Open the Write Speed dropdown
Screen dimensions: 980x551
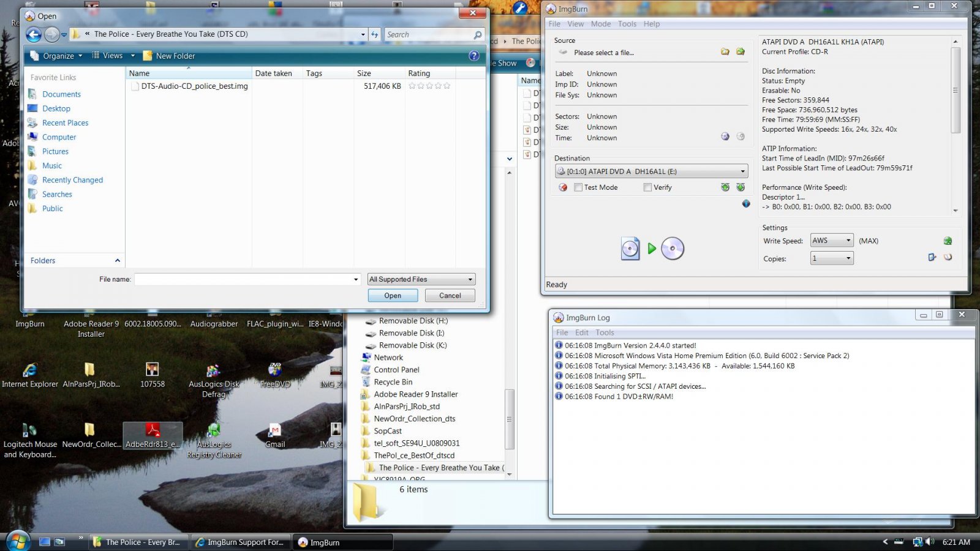(x=848, y=241)
